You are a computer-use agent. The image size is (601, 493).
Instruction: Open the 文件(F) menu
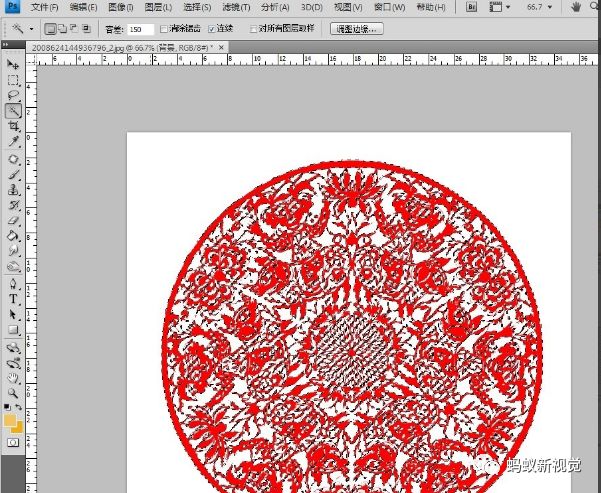(x=44, y=7)
